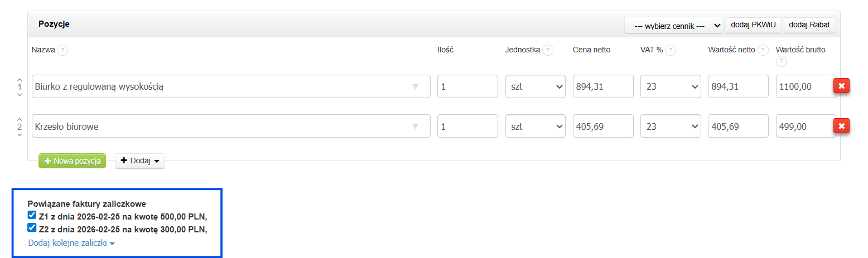The height and width of the screenshot is (258, 868).
Task: Expand the Dodaj split button menu
Action: pos(139,161)
